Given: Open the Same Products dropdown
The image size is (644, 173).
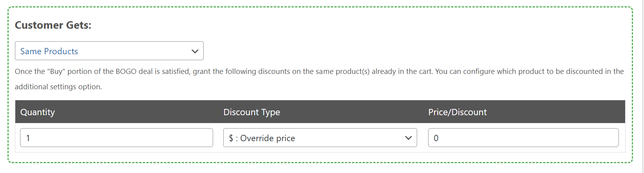Looking at the screenshot, I should click(109, 51).
